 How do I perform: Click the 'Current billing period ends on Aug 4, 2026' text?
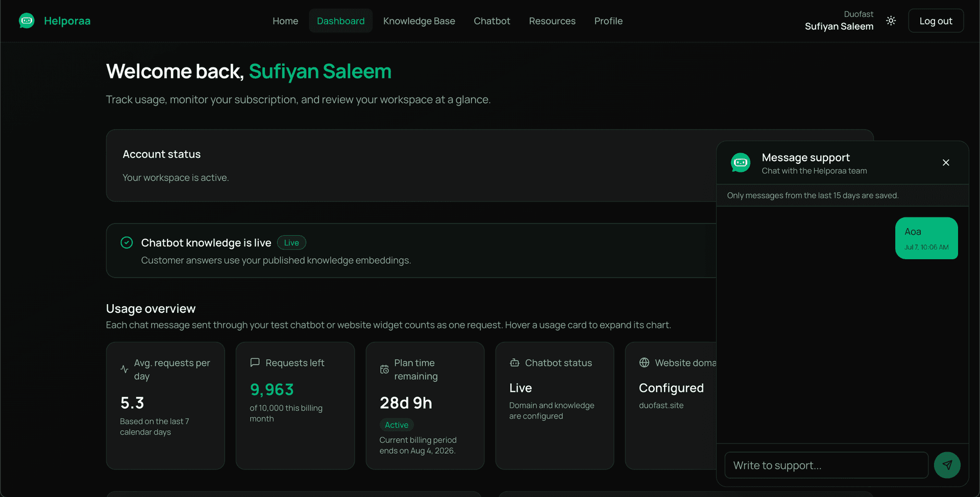click(x=418, y=445)
